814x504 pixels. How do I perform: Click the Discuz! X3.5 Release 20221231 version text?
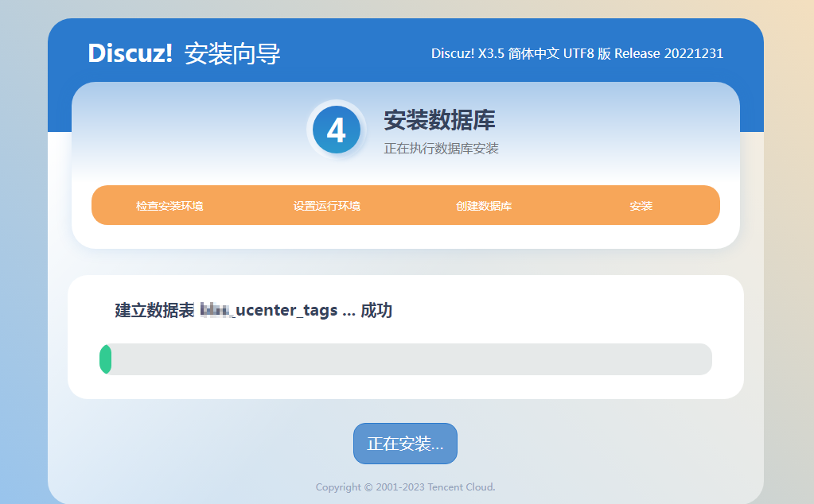click(x=577, y=53)
